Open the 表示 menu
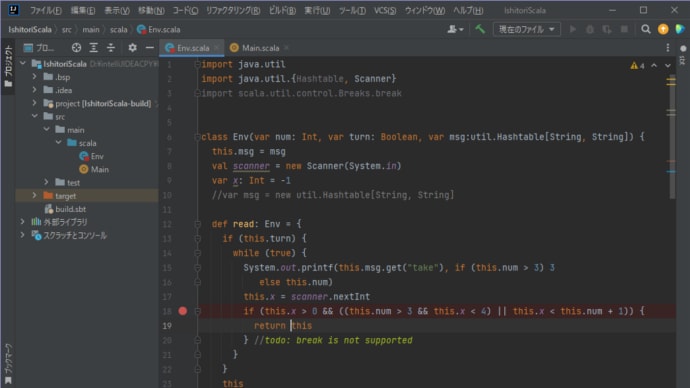 [116, 10]
